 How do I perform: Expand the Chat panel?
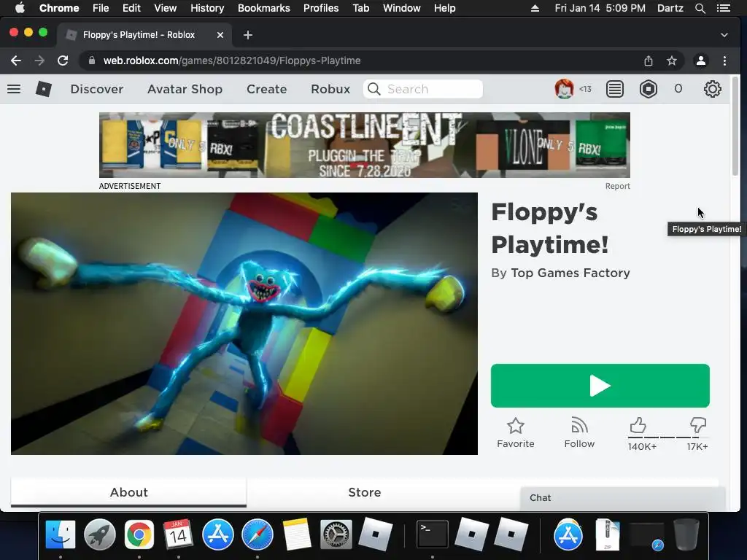coord(622,497)
